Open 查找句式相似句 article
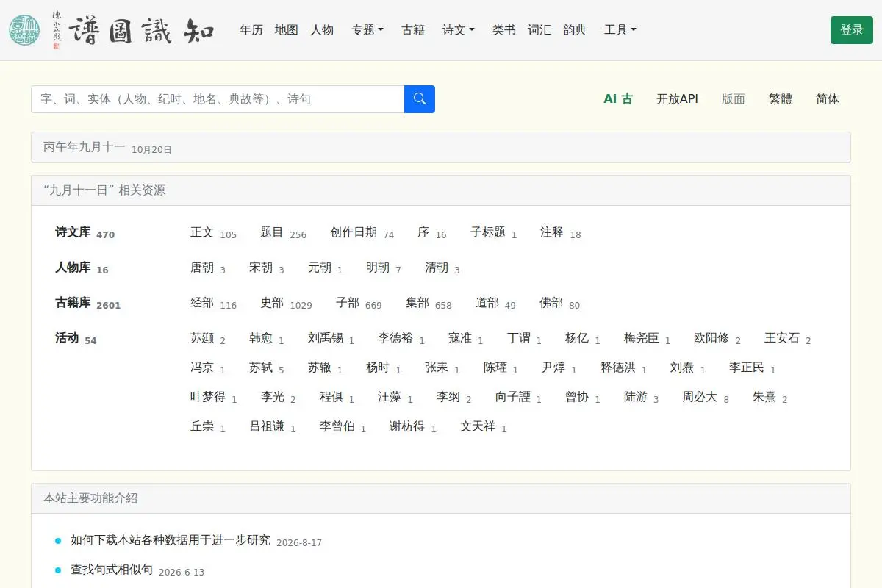This screenshot has height=588, width=882. tap(112, 570)
